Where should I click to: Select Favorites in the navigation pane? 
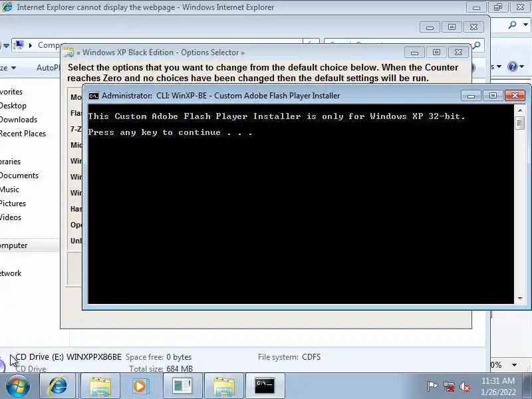[11, 92]
